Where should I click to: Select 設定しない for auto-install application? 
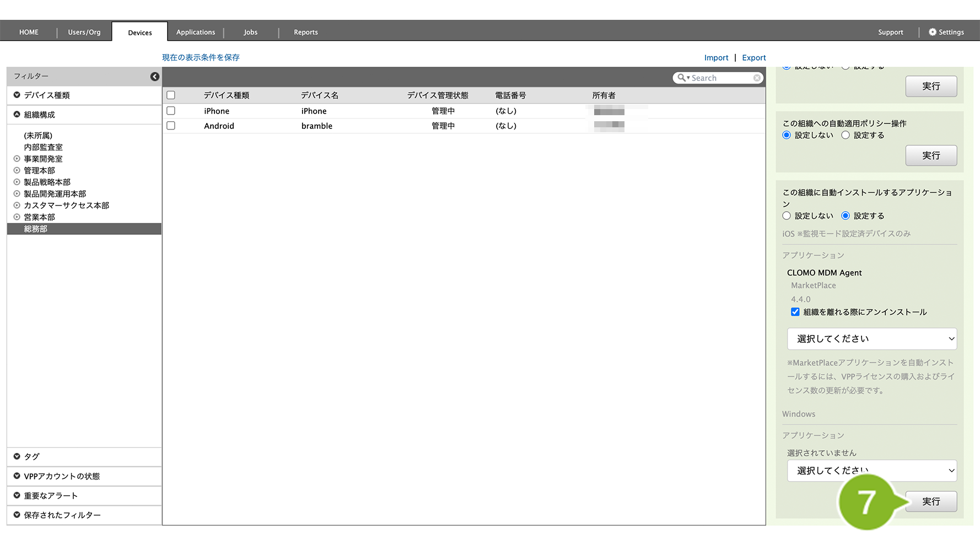[787, 216]
